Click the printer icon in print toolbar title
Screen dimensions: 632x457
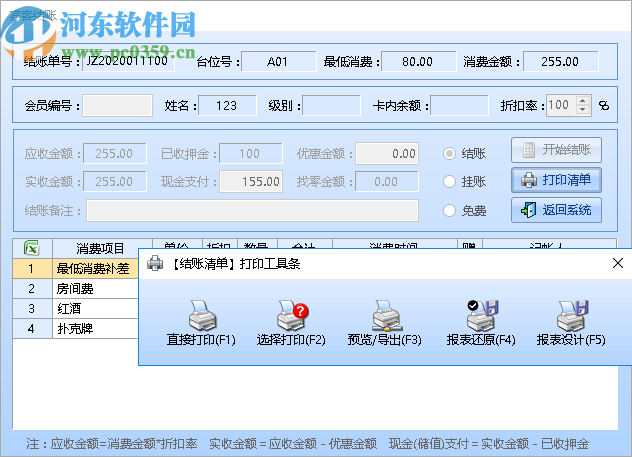(155, 264)
